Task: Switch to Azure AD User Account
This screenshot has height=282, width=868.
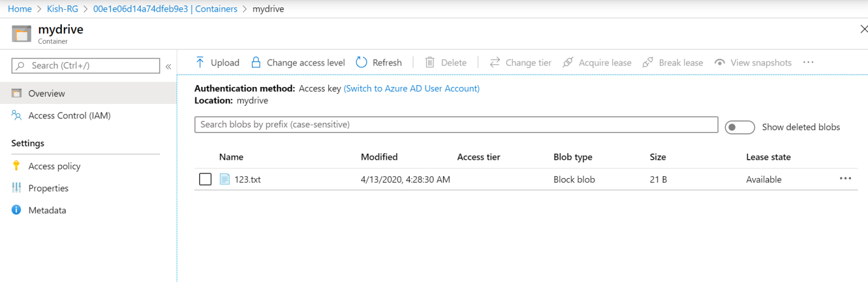Action: (412, 88)
